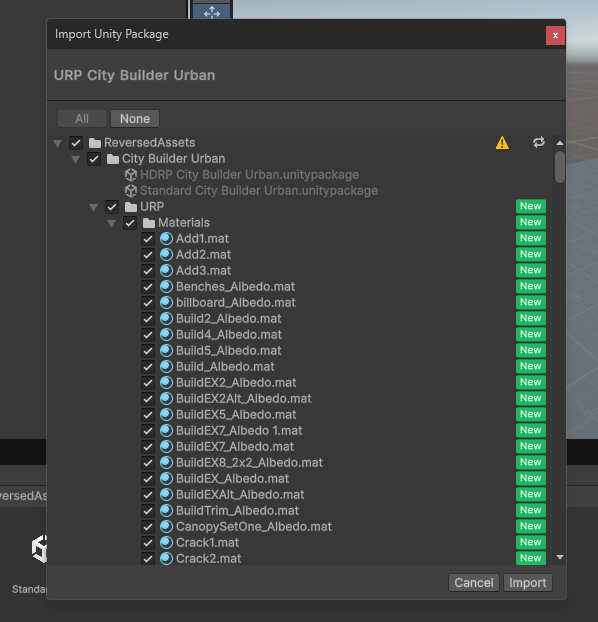Uncheck the City Builder Urban checkbox

tap(94, 159)
